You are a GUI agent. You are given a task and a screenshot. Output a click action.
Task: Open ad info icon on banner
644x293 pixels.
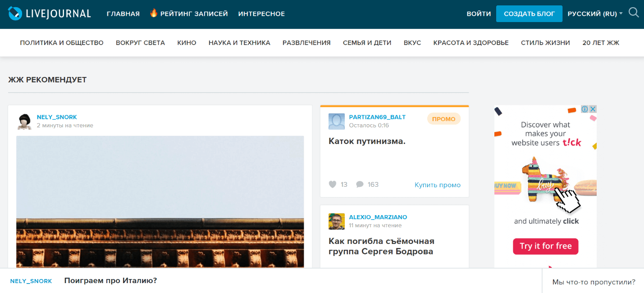[585, 109]
